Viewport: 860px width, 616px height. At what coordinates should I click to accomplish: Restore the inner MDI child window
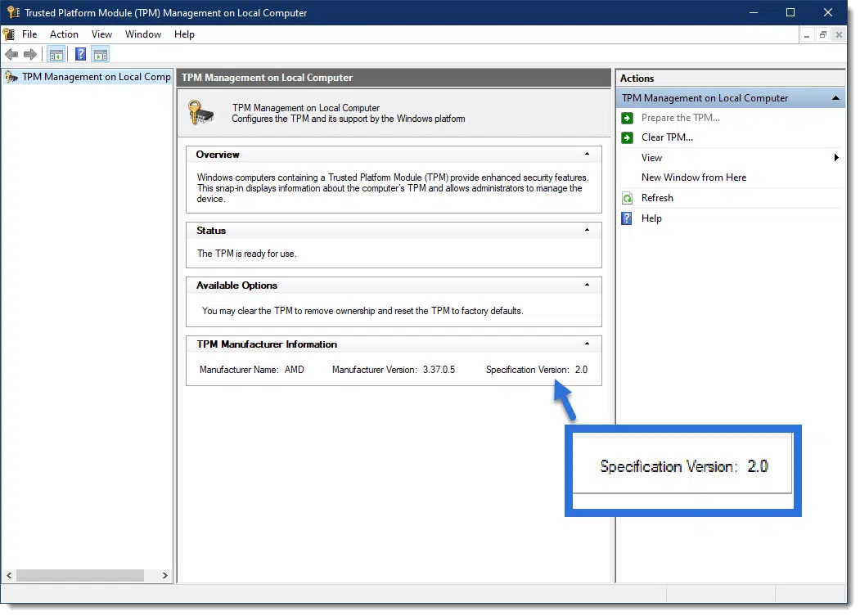tap(822, 35)
